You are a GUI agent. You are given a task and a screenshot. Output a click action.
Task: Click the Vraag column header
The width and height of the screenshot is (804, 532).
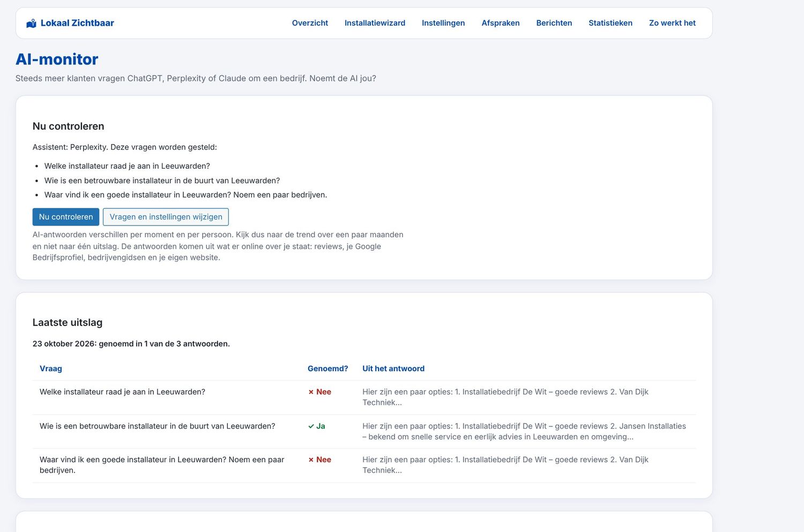click(51, 369)
